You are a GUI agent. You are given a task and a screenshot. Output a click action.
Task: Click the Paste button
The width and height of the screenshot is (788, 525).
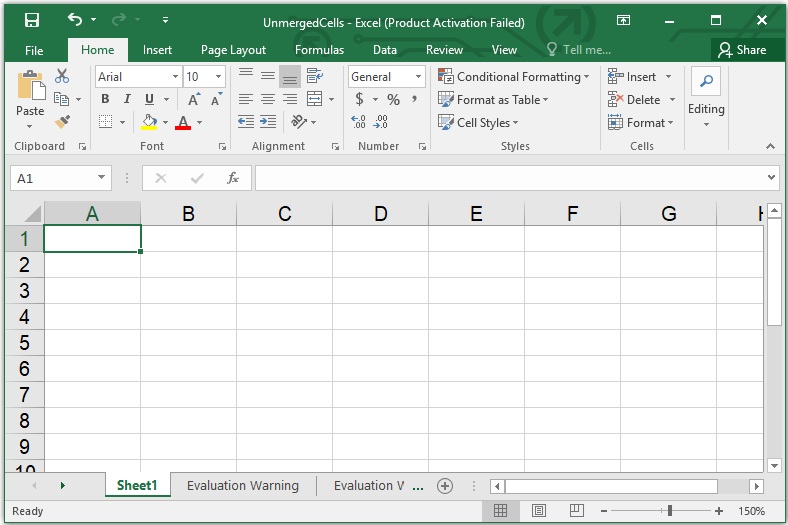tap(30, 99)
